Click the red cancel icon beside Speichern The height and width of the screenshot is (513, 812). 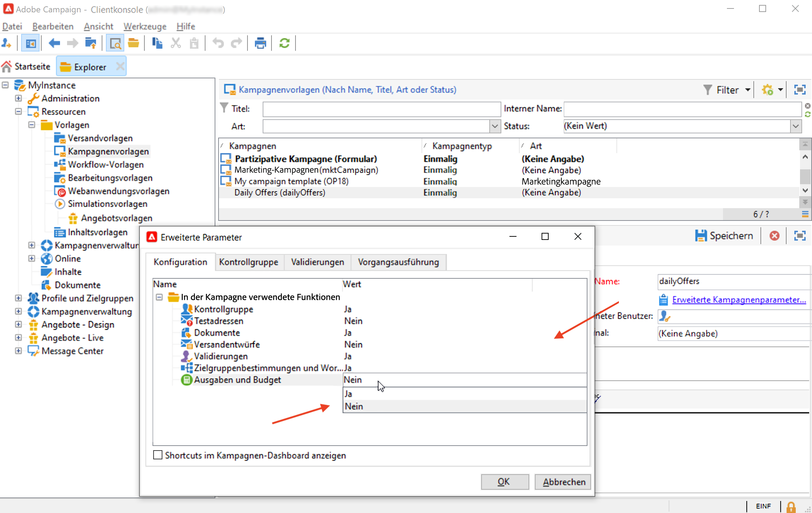[x=774, y=236]
